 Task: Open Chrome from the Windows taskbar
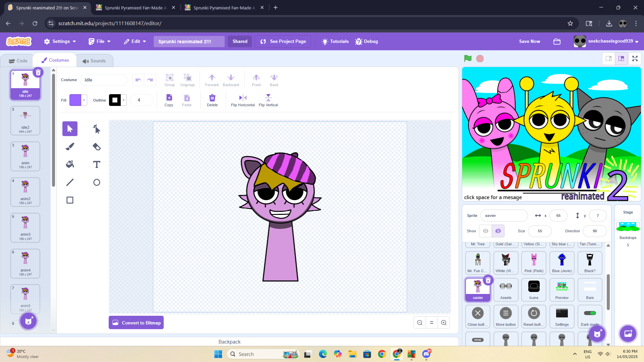click(x=382, y=354)
